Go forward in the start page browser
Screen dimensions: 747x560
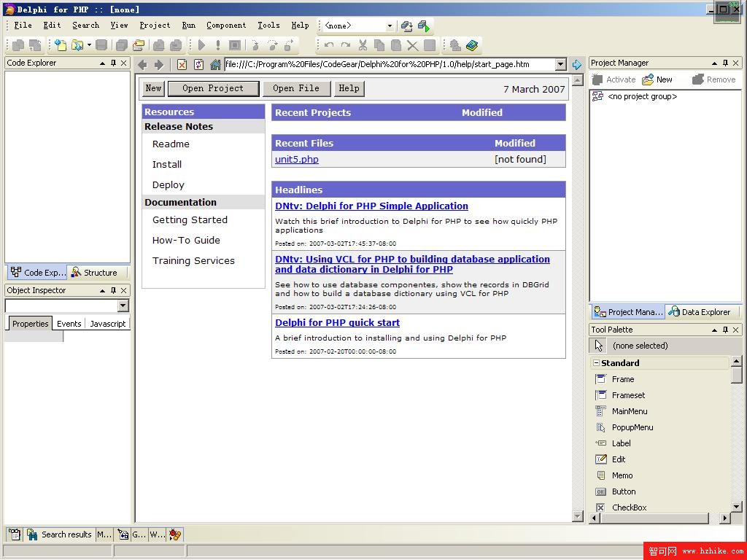[158, 65]
